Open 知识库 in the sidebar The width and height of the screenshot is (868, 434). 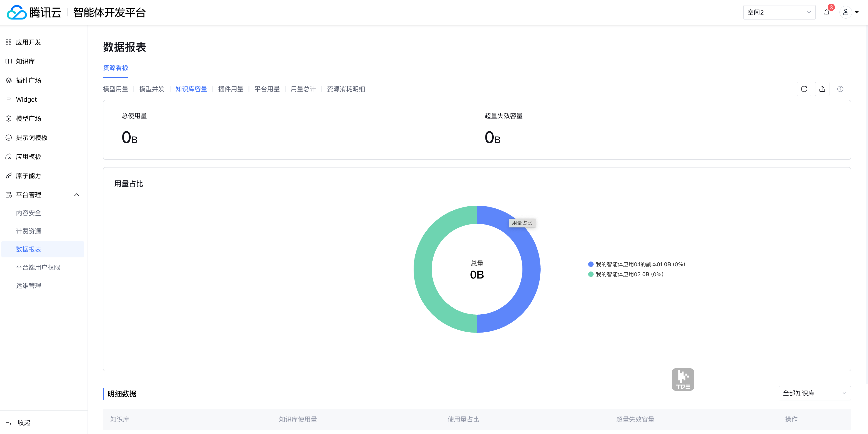[x=25, y=61]
